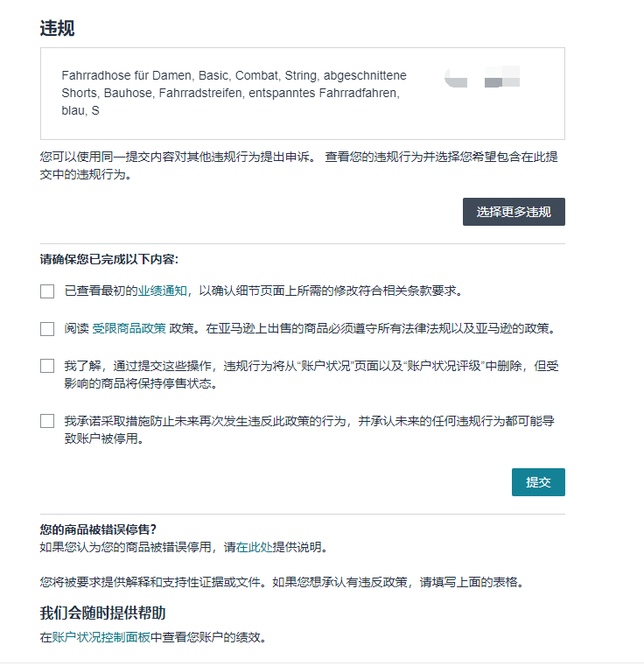Enable the 我了解 violation removal checkbox
The height and width of the screenshot is (666, 644).
pyautogui.click(x=47, y=366)
